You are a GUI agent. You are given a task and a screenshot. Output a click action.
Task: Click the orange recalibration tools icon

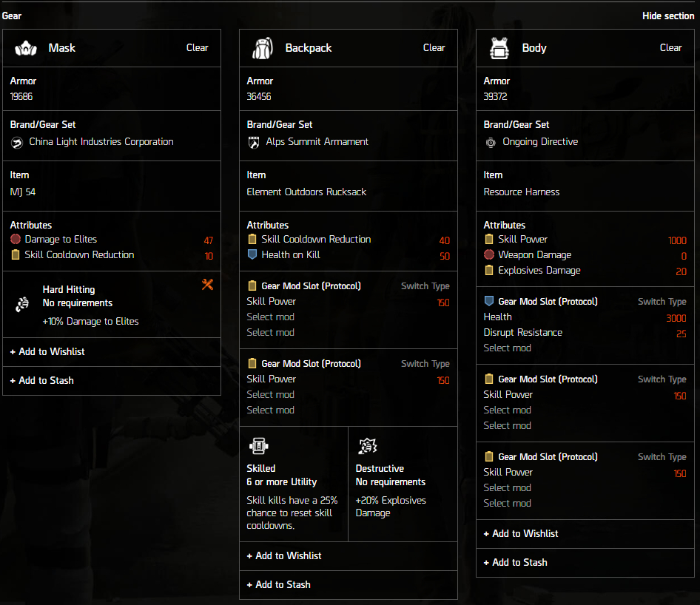click(207, 285)
